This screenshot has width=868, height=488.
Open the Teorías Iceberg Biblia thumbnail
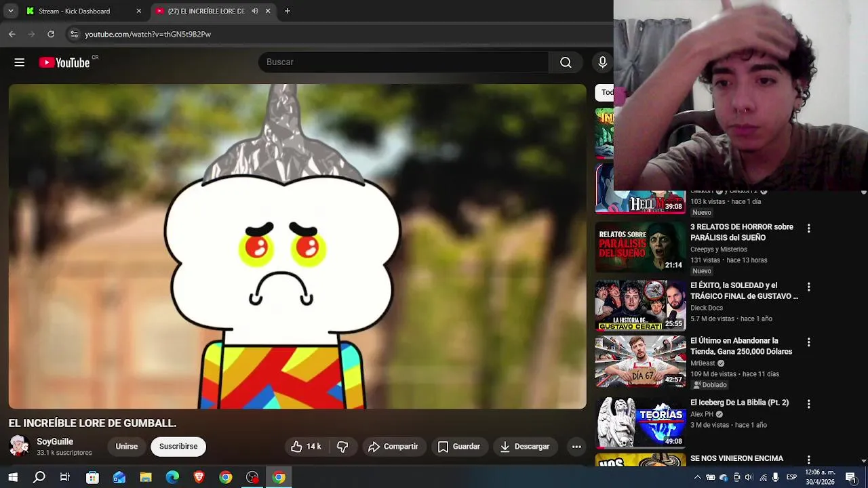tap(641, 423)
